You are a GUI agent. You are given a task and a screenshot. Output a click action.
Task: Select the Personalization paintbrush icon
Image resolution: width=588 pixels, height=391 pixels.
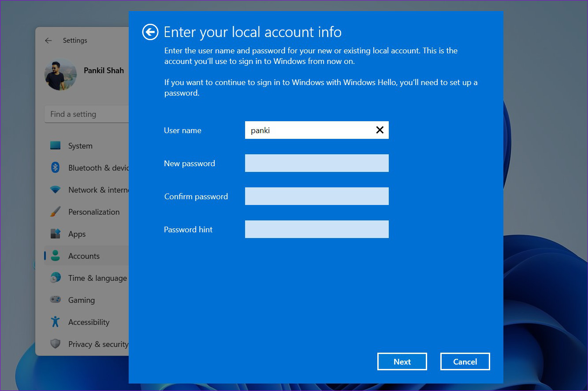55,212
